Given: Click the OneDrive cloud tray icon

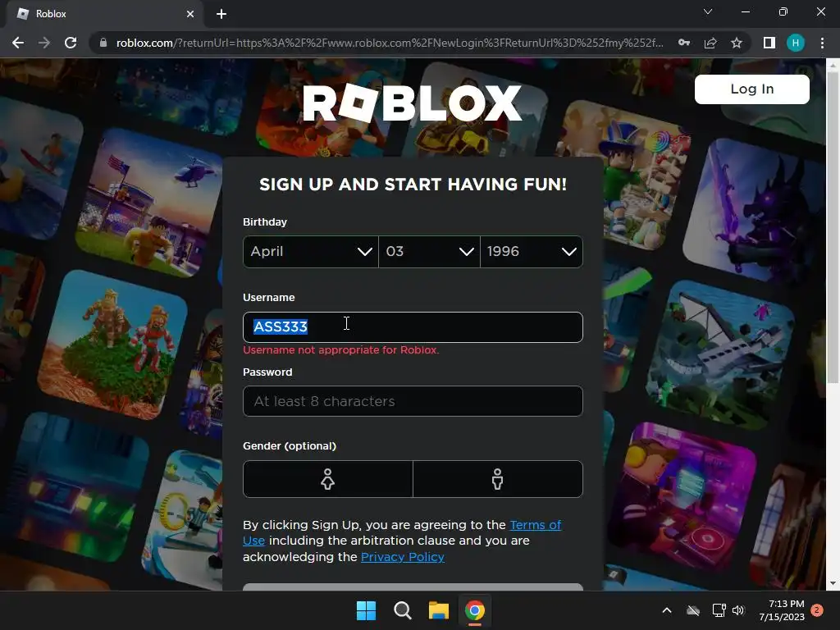Looking at the screenshot, I should pyautogui.click(x=693, y=610).
